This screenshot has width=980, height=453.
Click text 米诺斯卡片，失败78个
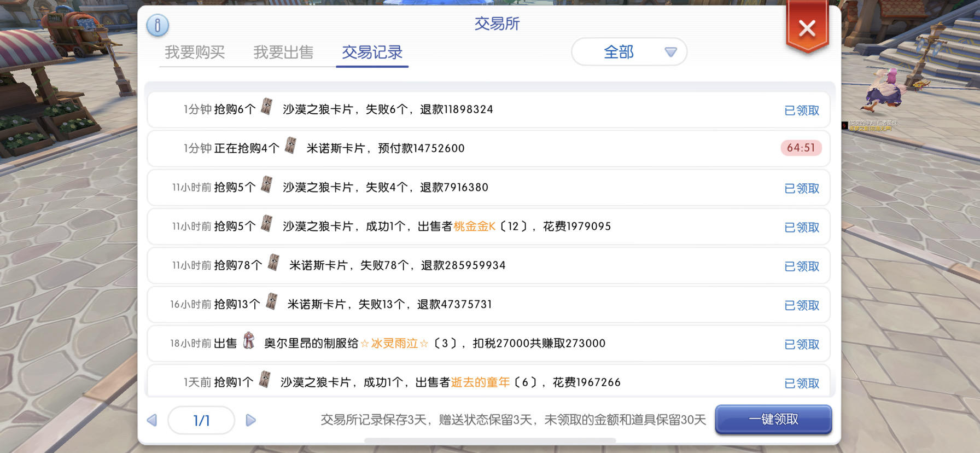click(x=349, y=265)
